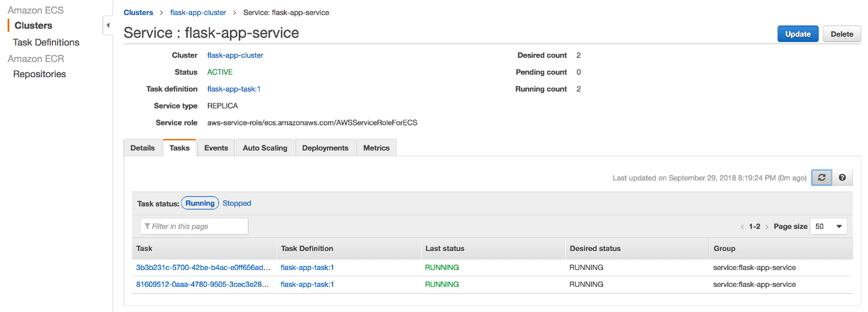Show Running task status filter
This screenshot has height=312, width=868.
click(200, 203)
